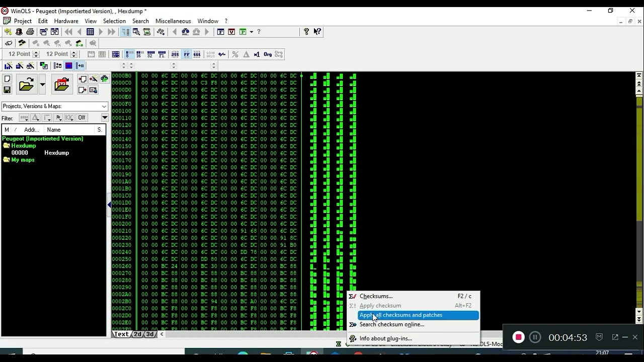This screenshot has height=362, width=644.
Task: Open Projects, Versions & Maps dropdown
Action: click(55, 106)
